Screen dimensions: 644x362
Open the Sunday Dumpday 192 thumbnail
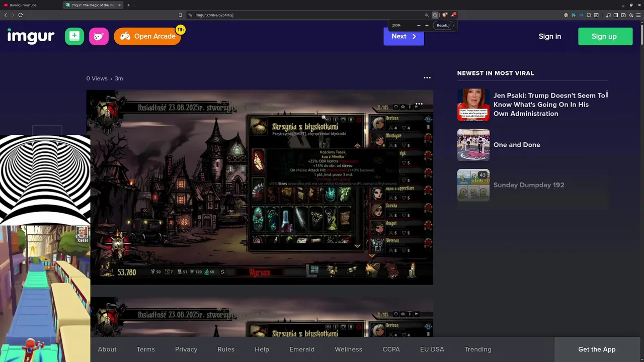[473, 185]
